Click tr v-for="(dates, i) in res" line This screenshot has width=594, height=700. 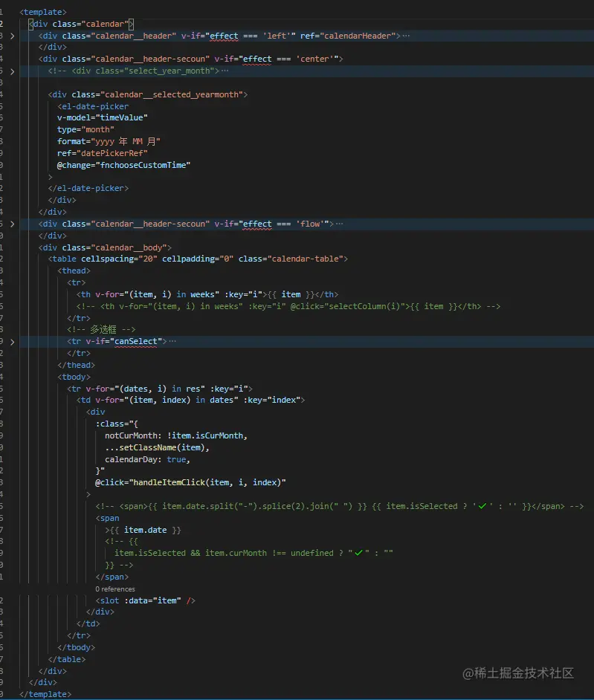click(160, 389)
